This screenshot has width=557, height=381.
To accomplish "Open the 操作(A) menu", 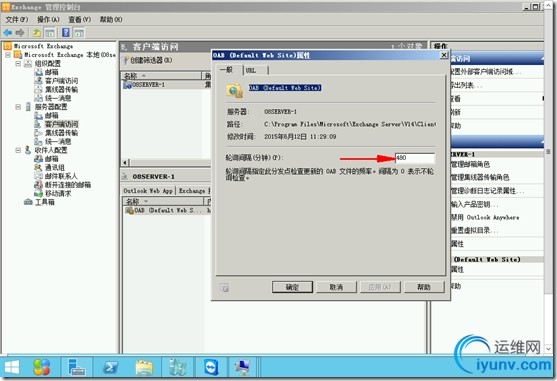I will click(48, 20).
